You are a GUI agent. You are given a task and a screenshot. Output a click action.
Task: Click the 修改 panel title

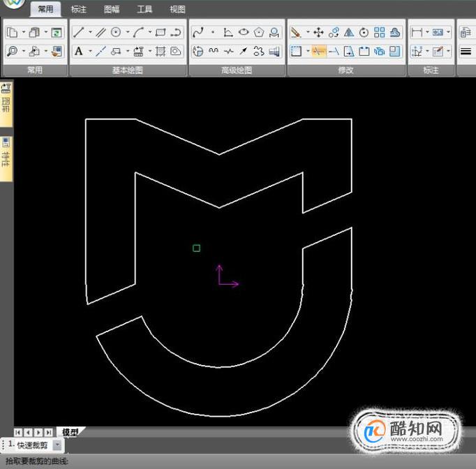click(345, 70)
